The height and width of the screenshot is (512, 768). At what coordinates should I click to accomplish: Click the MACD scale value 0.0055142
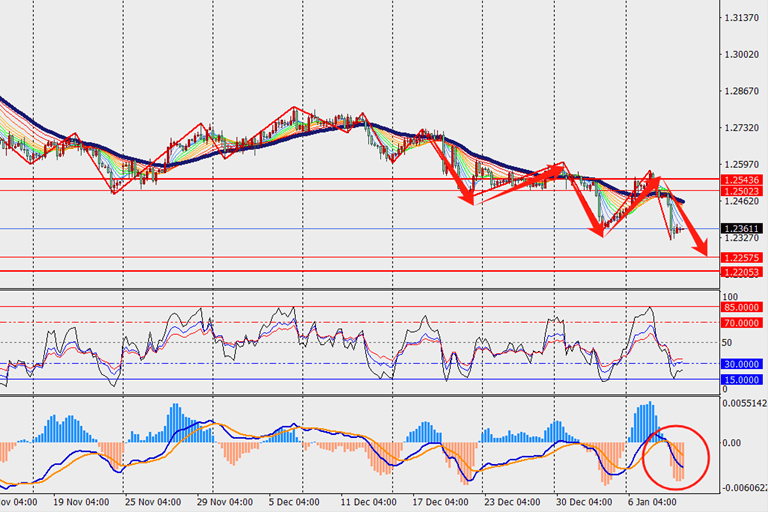coord(745,403)
